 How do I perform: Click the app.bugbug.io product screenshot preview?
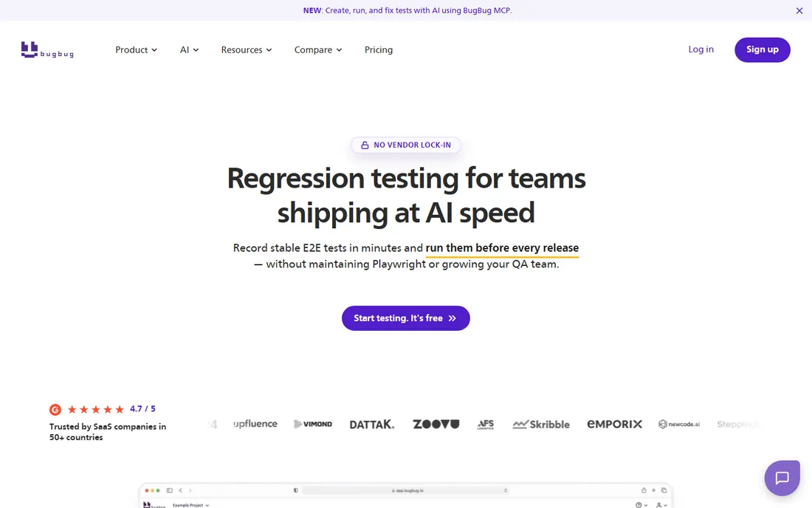[405, 495]
